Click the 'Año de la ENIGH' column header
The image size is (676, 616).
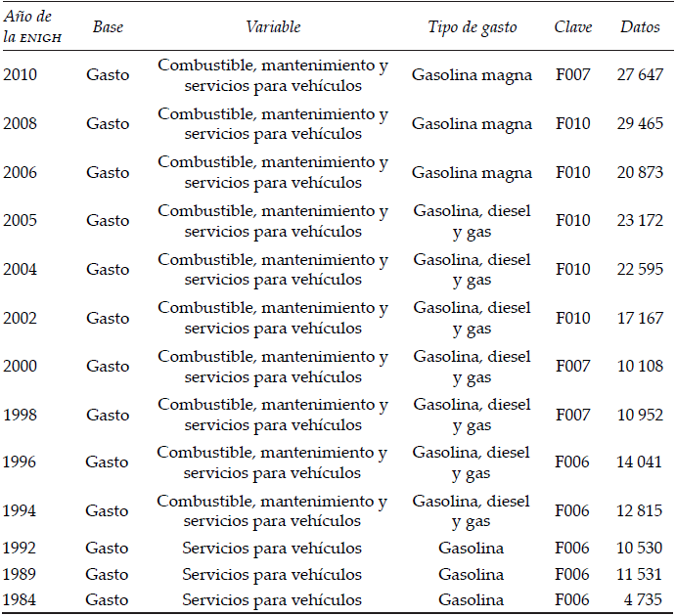click(28, 27)
